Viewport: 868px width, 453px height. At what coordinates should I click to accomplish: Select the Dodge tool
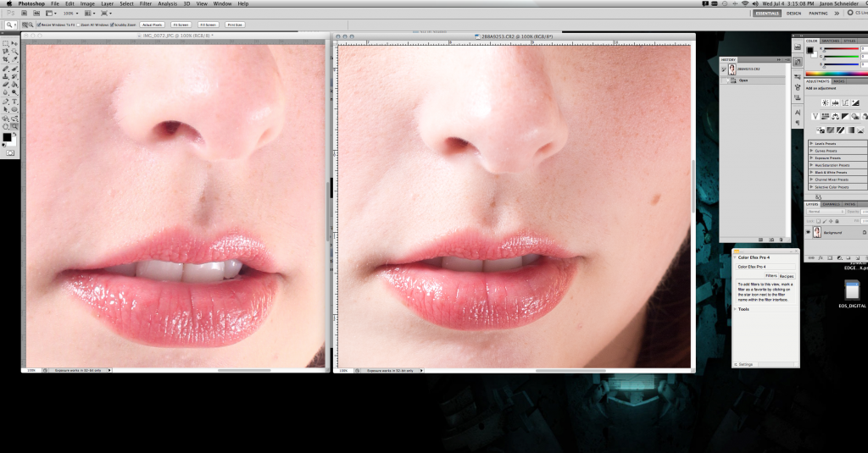pyautogui.click(x=14, y=92)
